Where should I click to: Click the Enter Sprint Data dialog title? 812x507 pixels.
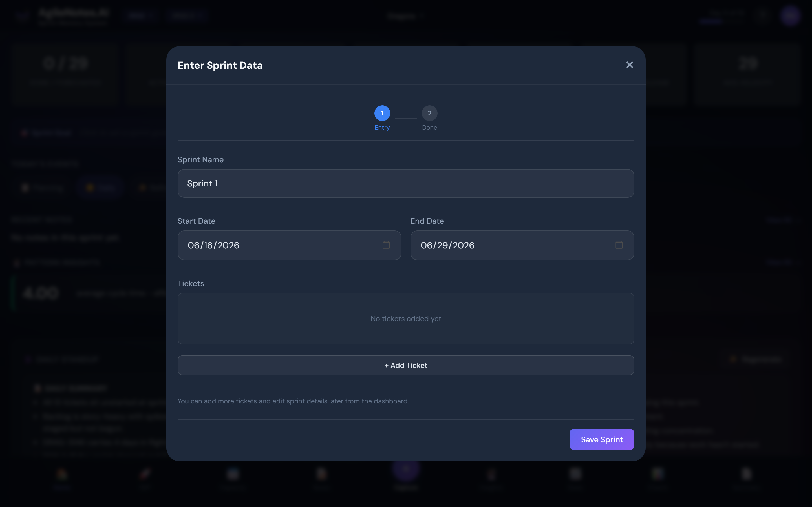(220, 65)
